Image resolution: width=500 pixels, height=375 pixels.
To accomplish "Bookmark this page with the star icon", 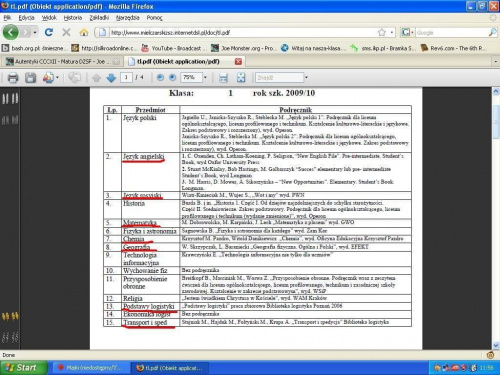I will 382,32.
